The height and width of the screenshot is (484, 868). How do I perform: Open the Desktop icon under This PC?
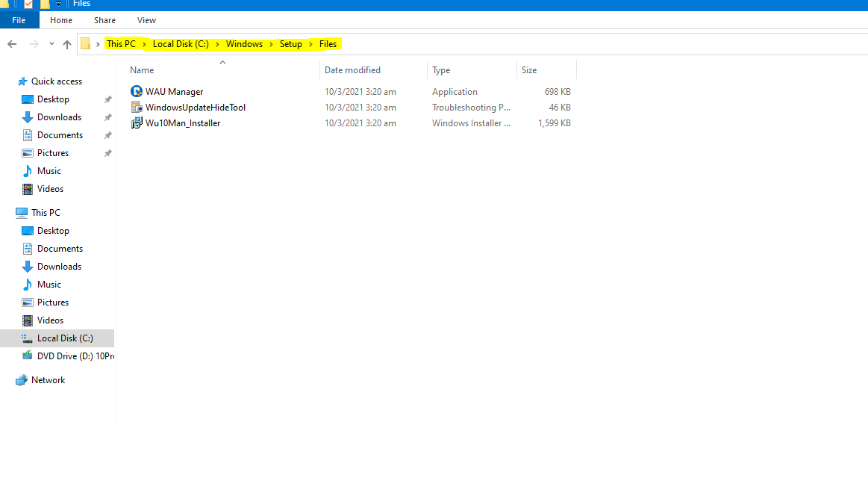tap(27, 230)
